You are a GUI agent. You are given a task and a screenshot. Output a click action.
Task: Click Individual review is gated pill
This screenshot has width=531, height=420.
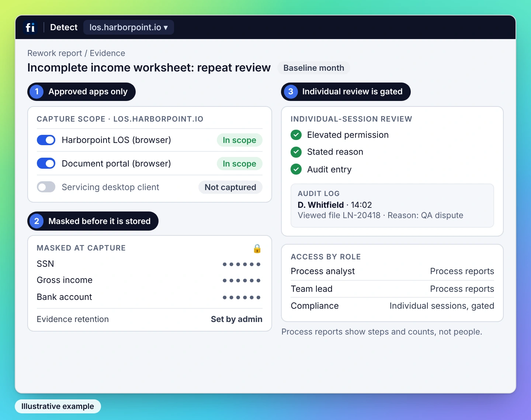point(346,92)
